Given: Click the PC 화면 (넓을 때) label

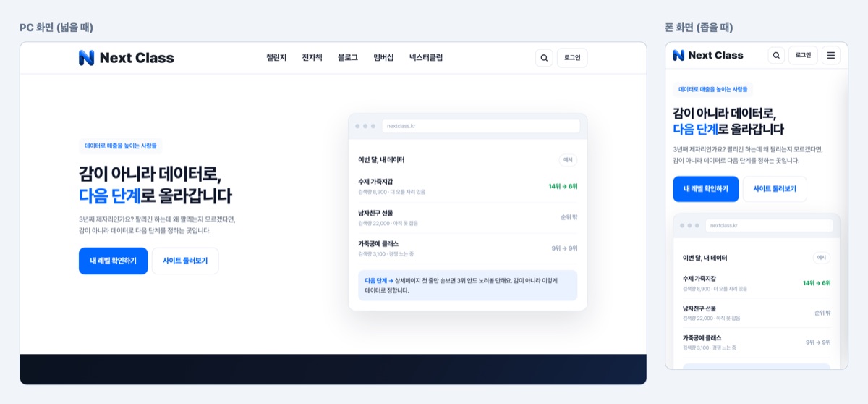Looking at the screenshot, I should [x=56, y=28].
